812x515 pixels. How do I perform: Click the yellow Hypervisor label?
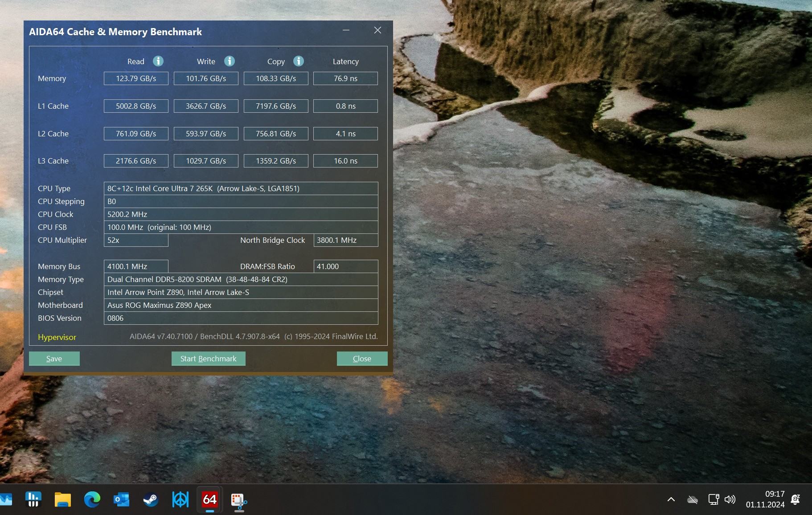(57, 337)
